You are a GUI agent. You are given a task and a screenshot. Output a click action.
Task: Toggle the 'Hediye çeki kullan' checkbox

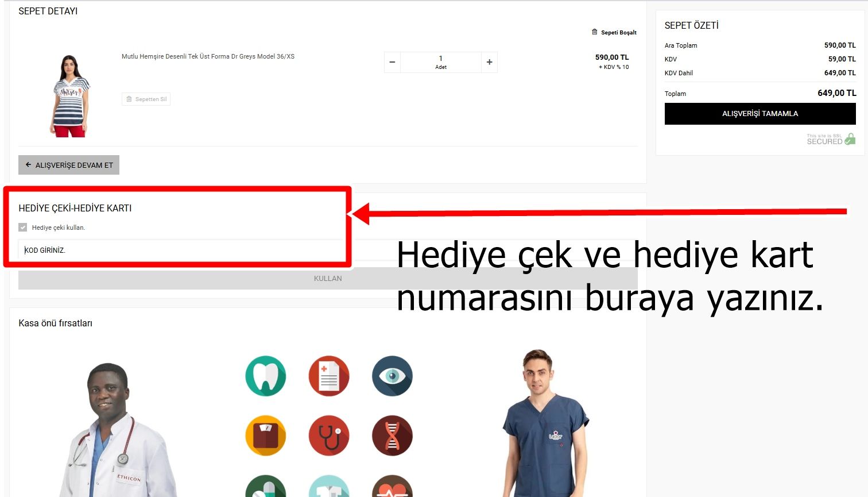23,228
